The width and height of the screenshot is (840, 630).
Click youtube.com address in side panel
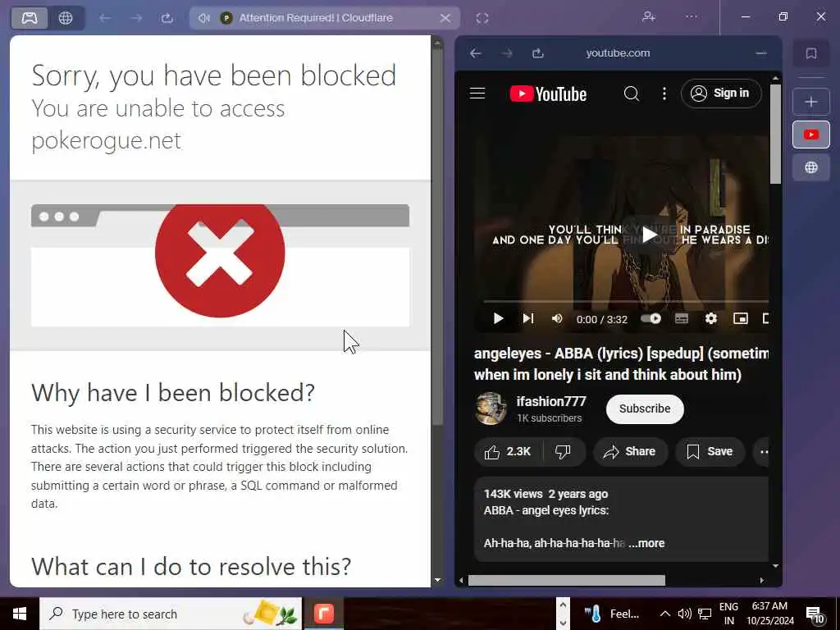click(618, 53)
